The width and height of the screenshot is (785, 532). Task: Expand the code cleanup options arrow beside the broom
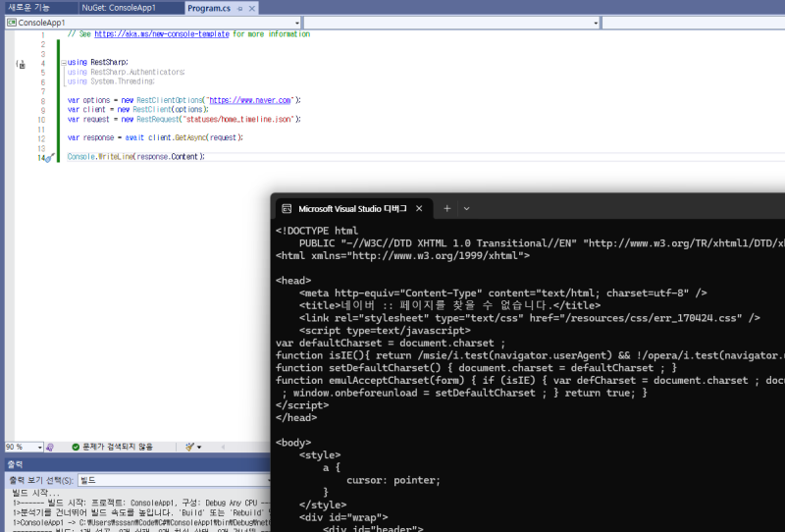point(199,447)
